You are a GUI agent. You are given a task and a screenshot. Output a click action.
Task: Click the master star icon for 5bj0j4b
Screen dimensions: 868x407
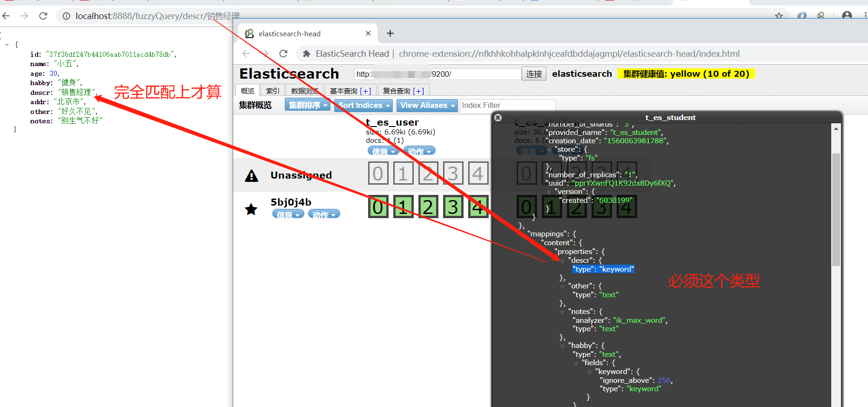251,209
